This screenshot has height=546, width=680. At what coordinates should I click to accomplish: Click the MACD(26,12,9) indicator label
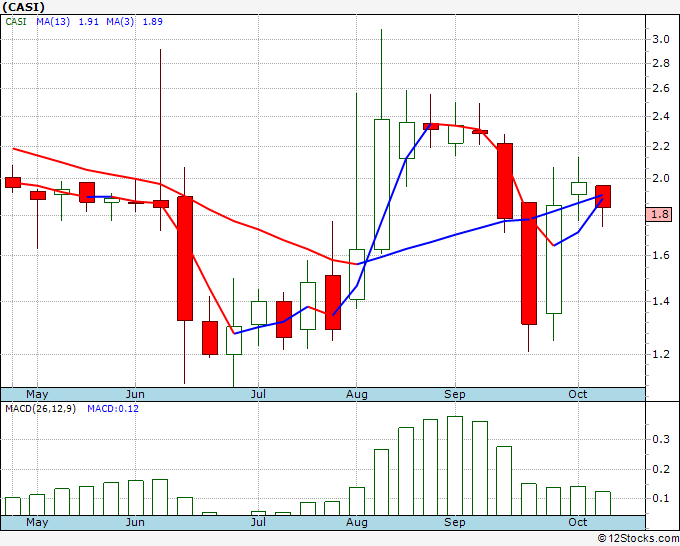tap(40, 409)
